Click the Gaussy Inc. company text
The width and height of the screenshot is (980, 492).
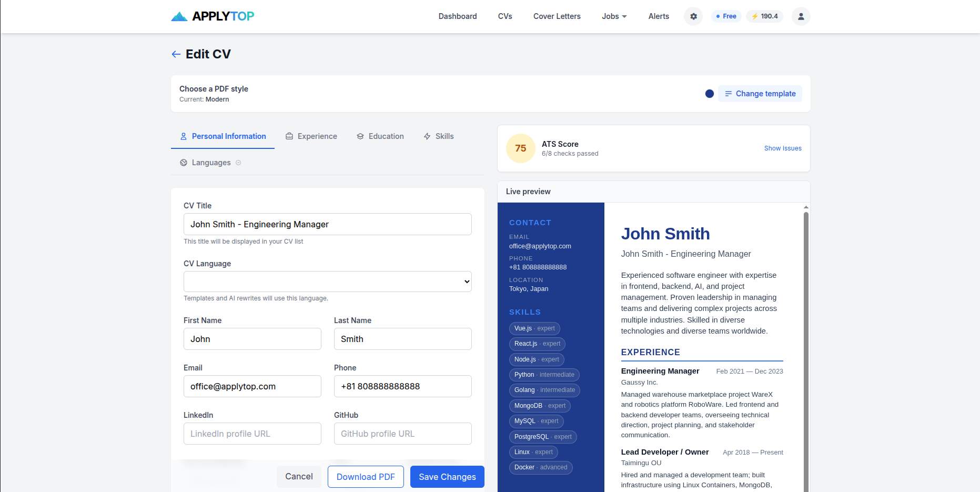click(639, 383)
